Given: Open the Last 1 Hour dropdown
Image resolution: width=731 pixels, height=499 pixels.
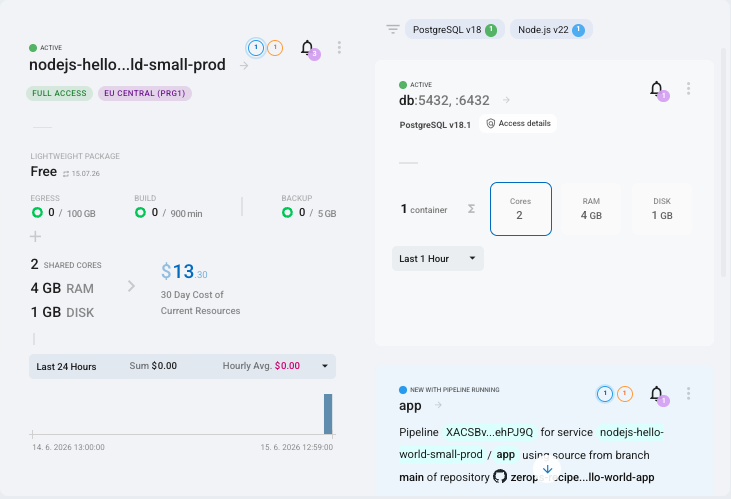Looking at the screenshot, I should pos(438,258).
